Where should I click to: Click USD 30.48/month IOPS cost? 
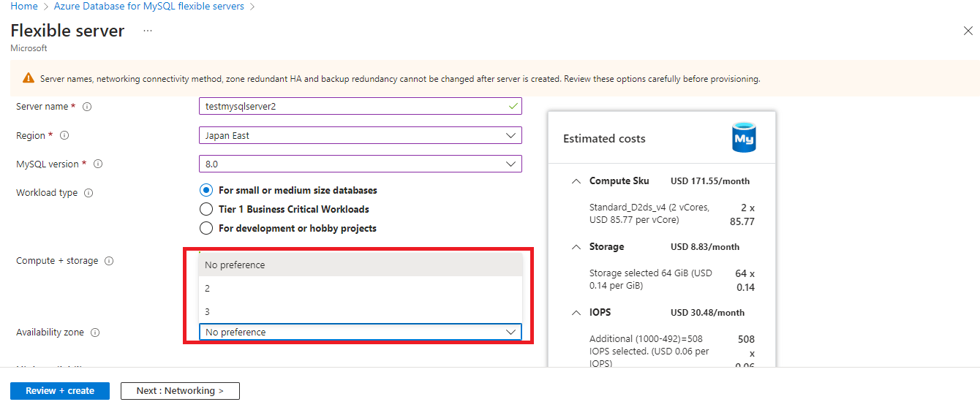point(707,313)
